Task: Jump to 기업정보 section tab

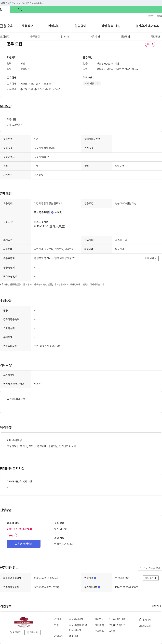Action: coord(155,37)
